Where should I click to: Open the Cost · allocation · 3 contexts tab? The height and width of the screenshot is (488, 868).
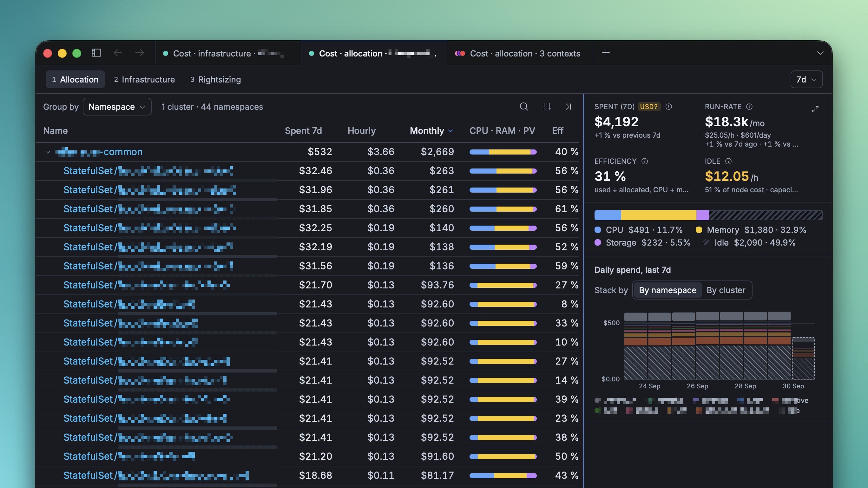[x=520, y=53]
